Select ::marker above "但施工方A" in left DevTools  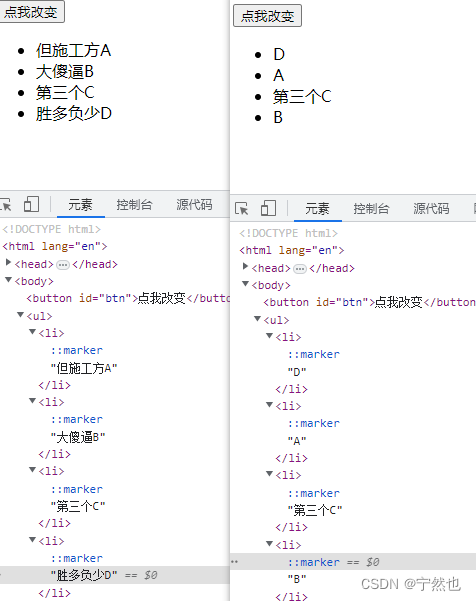[77, 350]
